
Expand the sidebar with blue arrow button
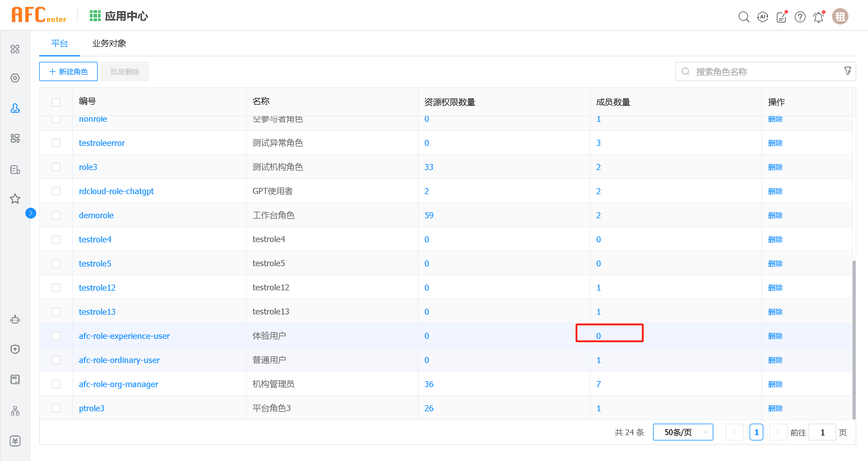31,213
